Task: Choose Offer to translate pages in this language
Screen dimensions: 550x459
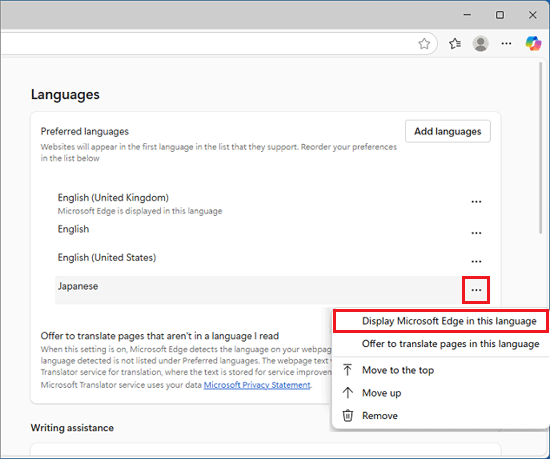Action: [440, 344]
